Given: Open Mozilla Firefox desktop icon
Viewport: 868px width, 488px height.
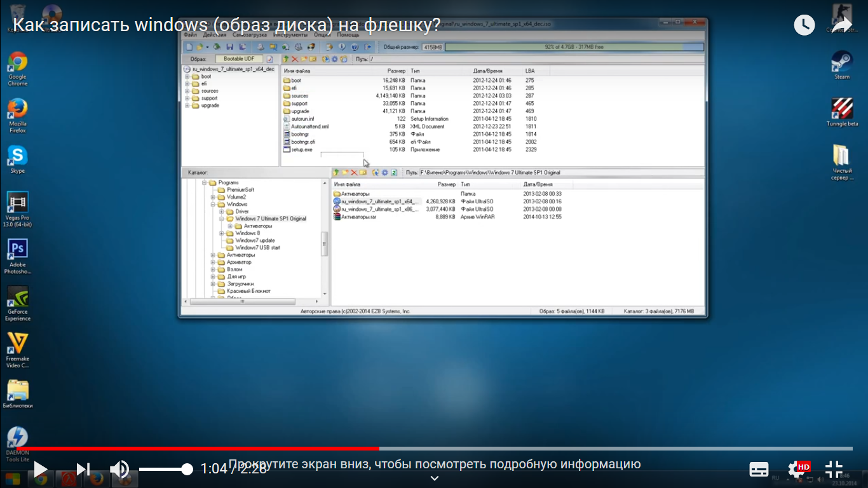Looking at the screenshot, I should [18, 115].
